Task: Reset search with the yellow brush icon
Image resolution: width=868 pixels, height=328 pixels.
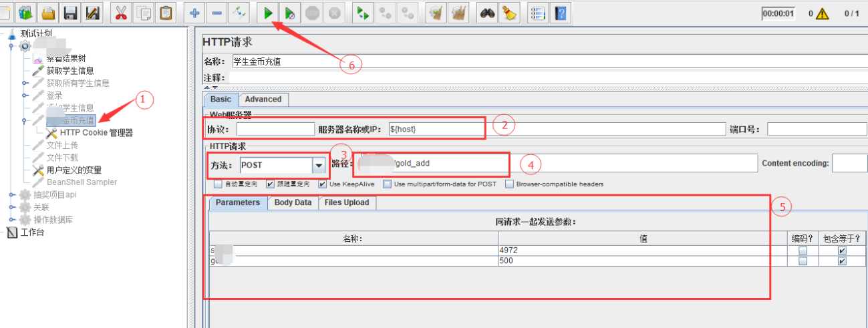Action: (x=509, y=12)
